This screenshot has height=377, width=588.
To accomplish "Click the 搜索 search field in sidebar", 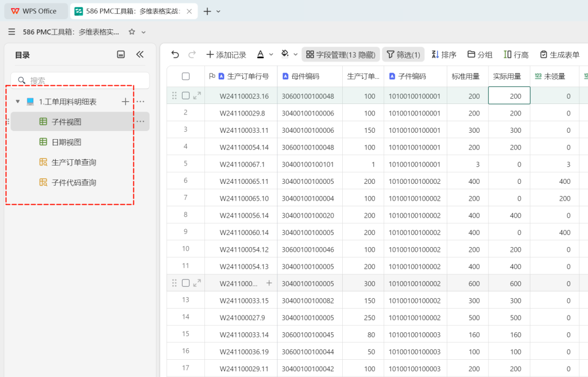I will click(80, 80).
